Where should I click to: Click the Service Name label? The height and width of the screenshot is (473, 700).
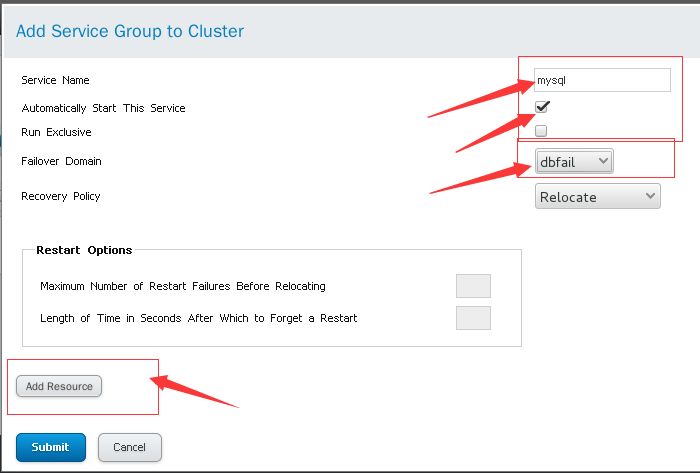pyautogui.click(x=56, y=80)
